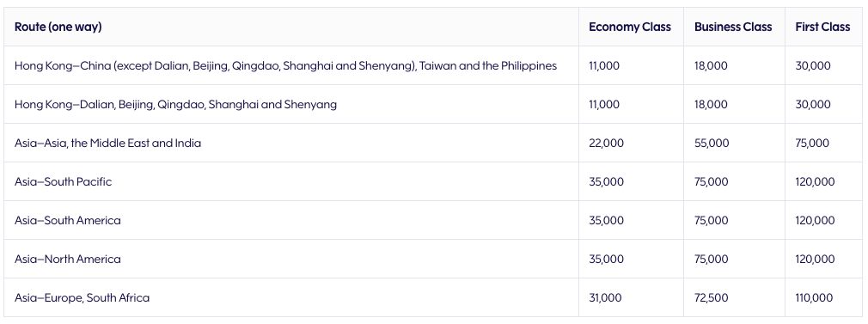Click the Asia–Europe, South Africa route cell
This screenshot has height=324, width=868.
pos(82,298)
